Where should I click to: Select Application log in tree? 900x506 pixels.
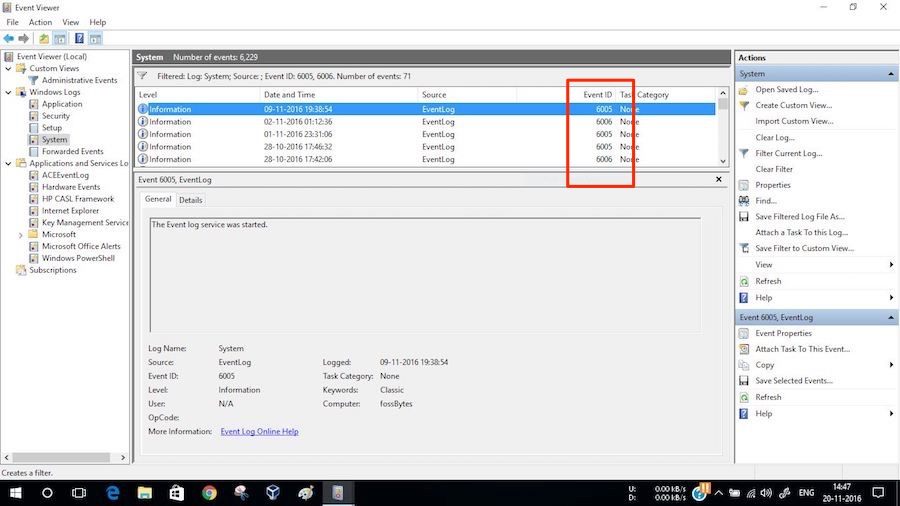(x=62, y=104)
